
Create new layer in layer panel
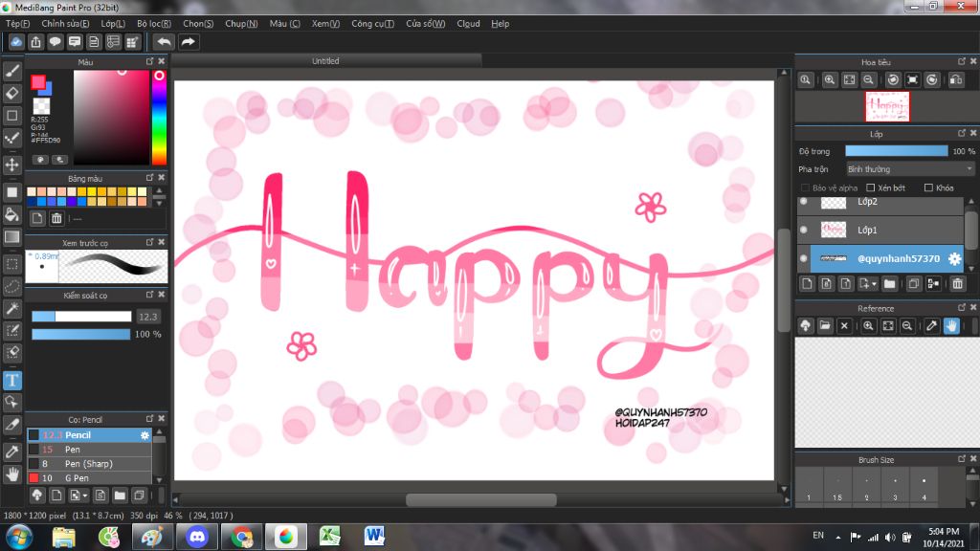tap(807, 283)
